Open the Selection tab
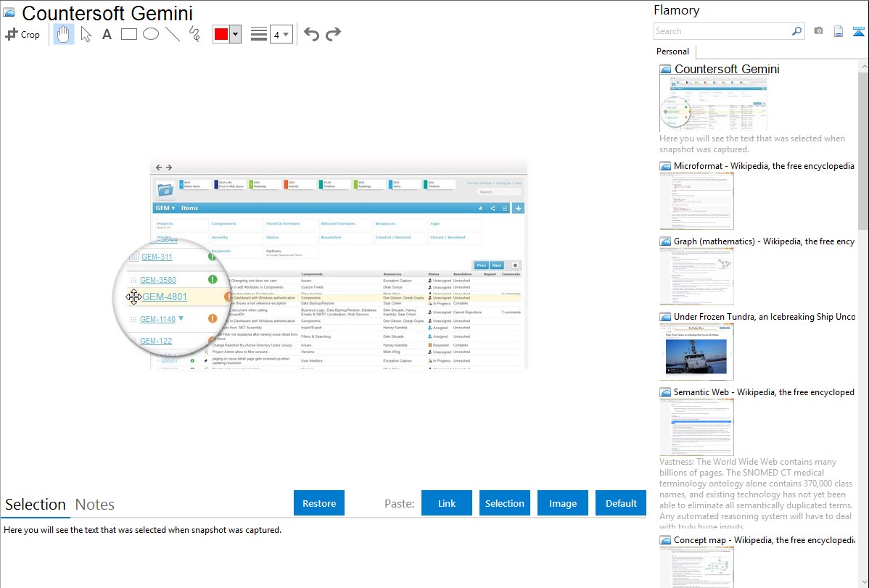Image resolution: width=869 pixels, height=588 pixels. (x=36, y=505)
